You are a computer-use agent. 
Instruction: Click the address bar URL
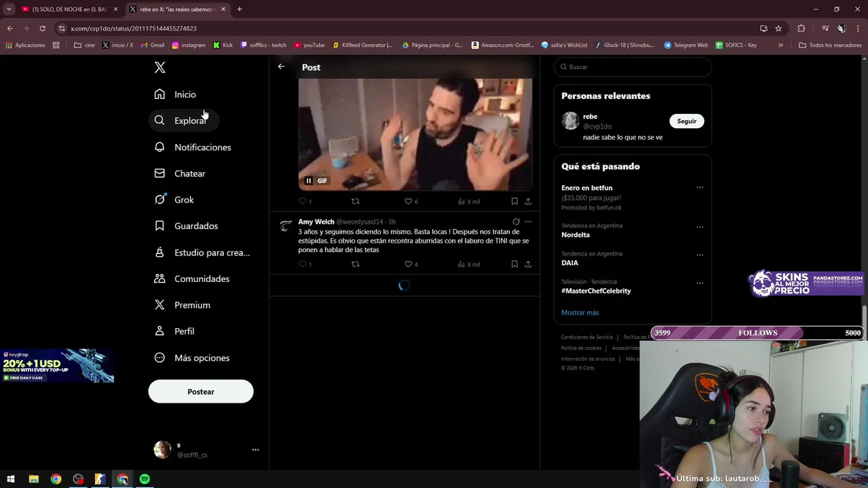point(134,28)
